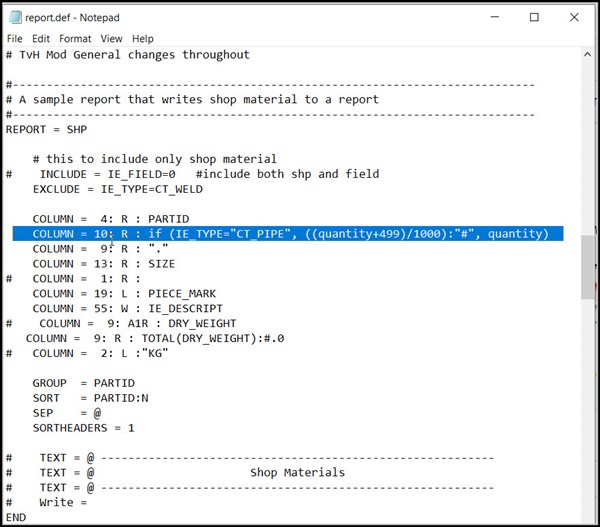Viewport: 600px width, 527px height.
Task: Open the View menu
Action: 111,38
